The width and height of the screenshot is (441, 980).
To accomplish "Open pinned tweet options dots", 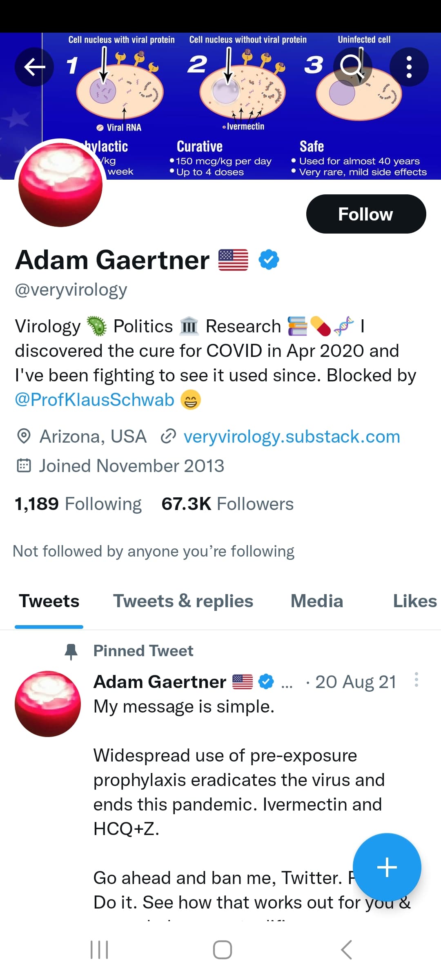I will (x=416, y=680).
